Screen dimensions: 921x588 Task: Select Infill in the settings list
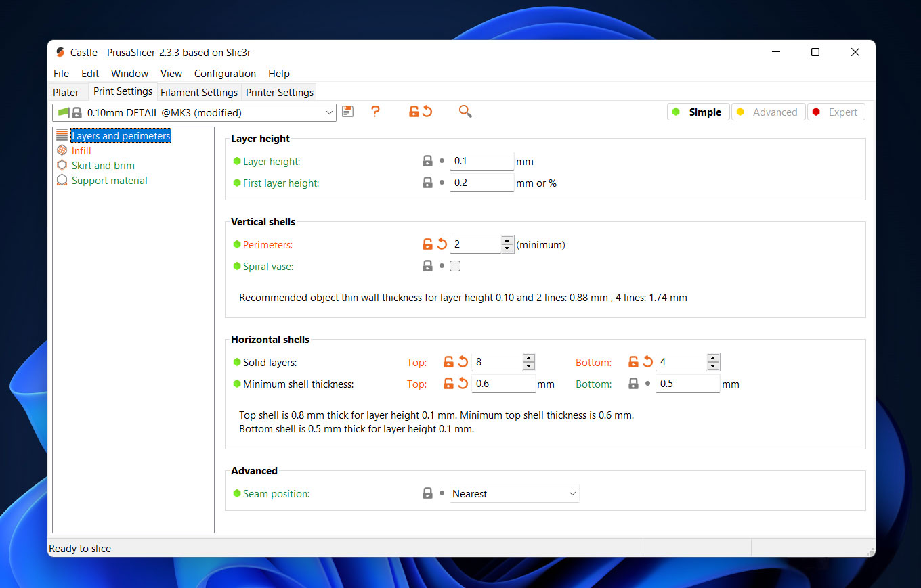(81, 151)
